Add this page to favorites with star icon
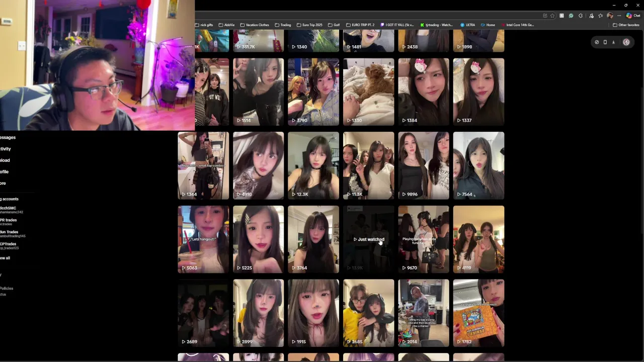Image resolution: width=644 pixels, height=362 pixels. click(552, 16)
